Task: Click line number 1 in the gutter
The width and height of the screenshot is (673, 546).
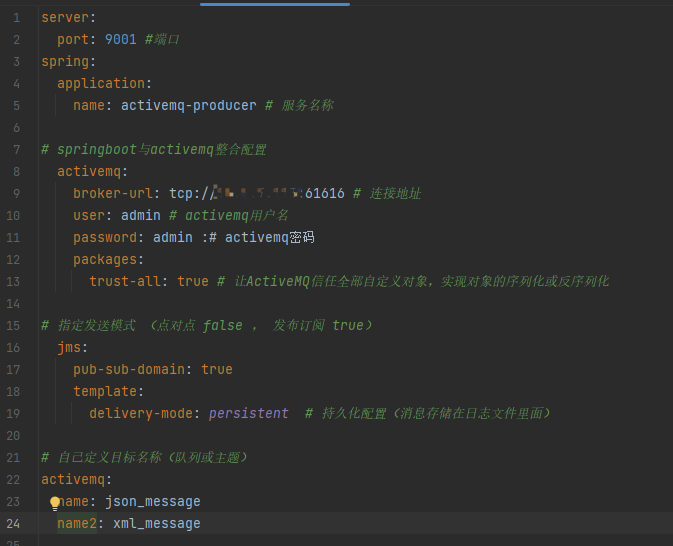Action: click(16, 17)
